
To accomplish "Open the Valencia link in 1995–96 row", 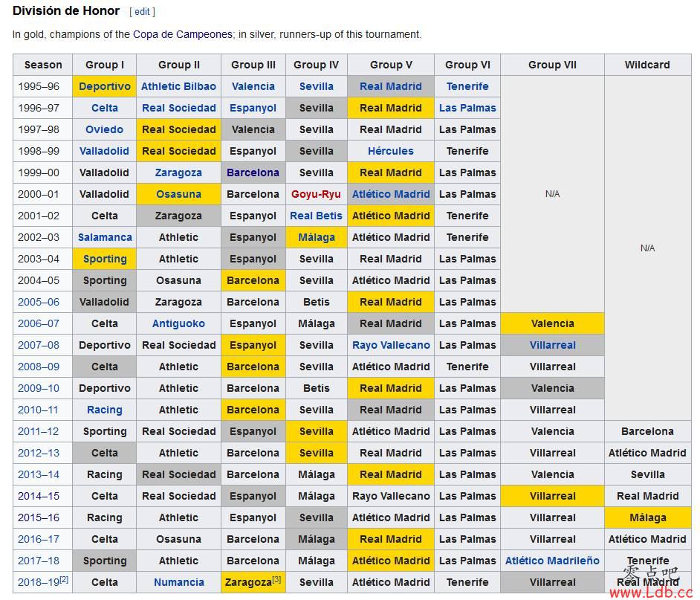I will coord(253,86).
